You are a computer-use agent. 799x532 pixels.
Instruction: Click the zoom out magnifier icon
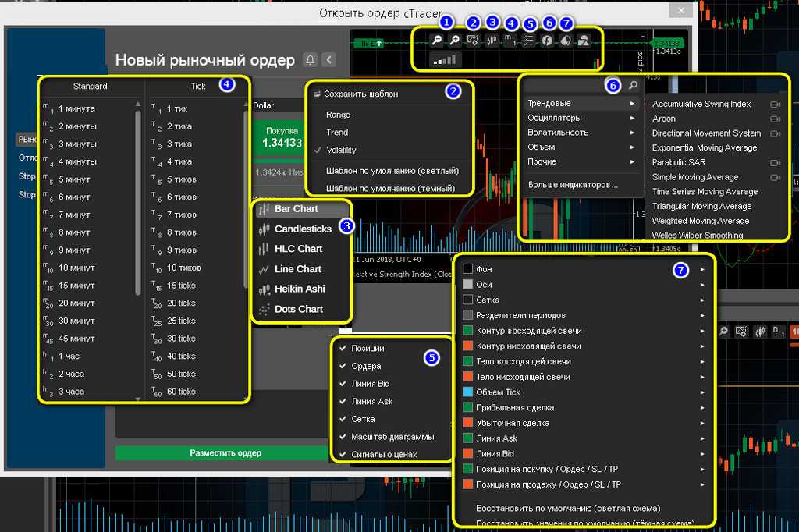[435, 41]
